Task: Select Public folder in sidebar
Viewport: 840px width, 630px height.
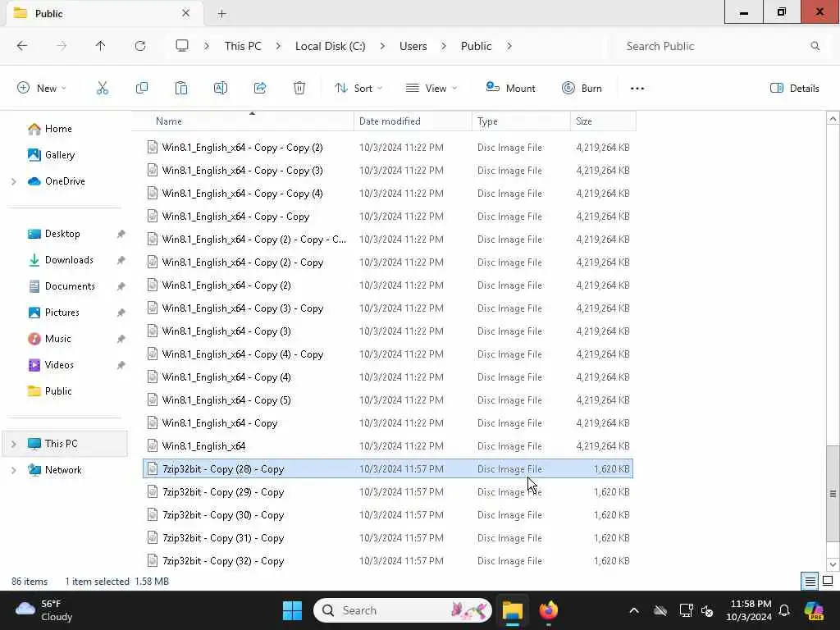Action: (x=49, y=391)
